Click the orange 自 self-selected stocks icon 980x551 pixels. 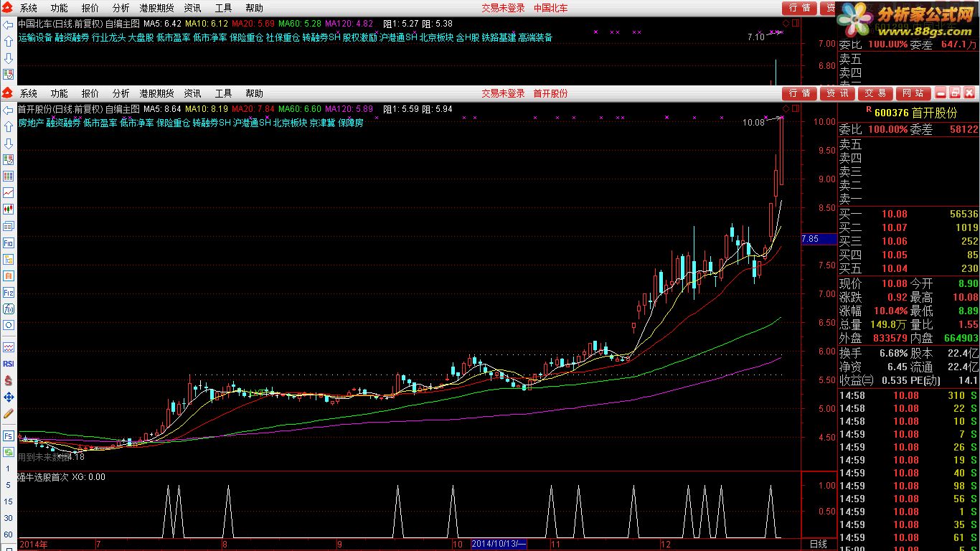[x=9, y=275]
